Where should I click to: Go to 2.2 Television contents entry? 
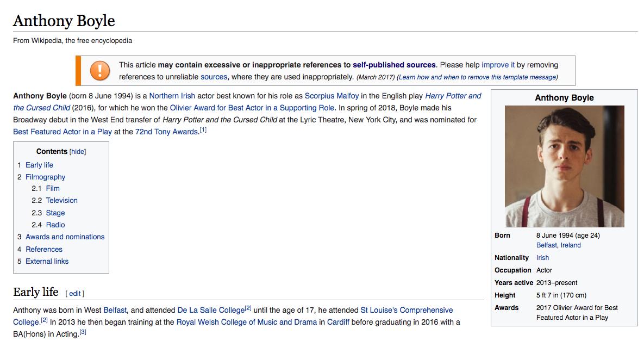pyautogui.click(x=61, y=200)
